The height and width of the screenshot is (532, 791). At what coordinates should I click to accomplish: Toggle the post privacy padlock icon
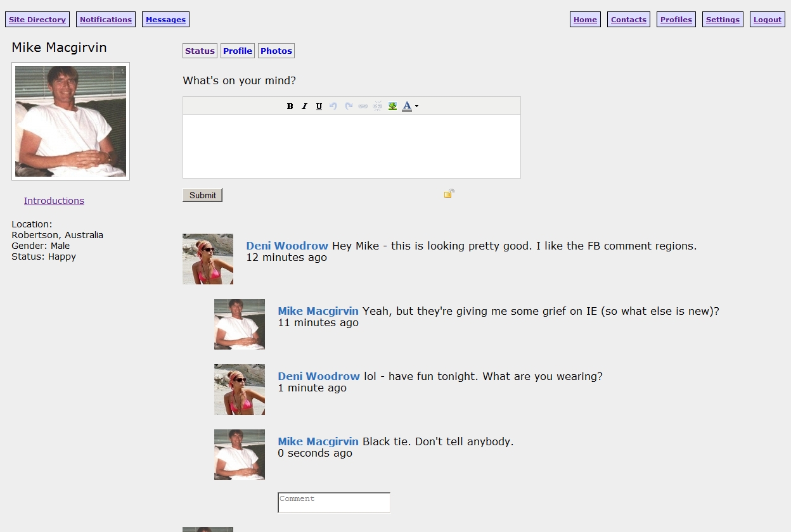449,194
